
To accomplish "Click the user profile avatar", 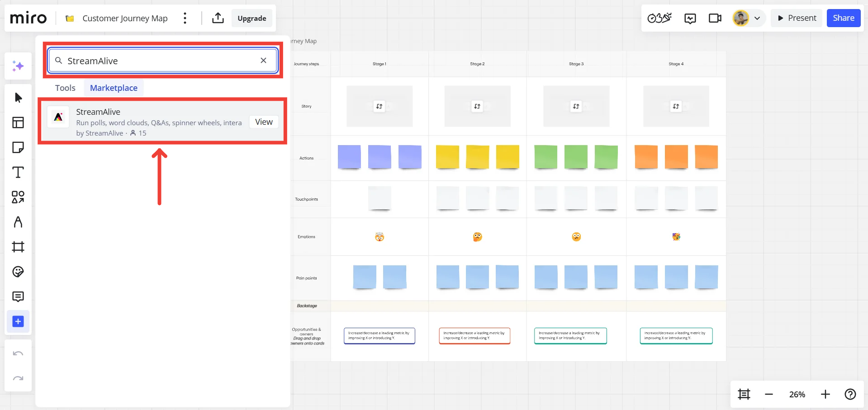I will [x=741, y=18].
